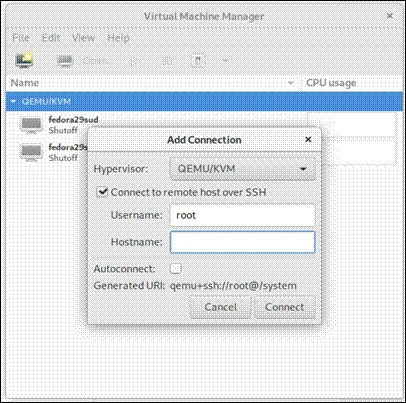The height and width of the screenshot is (403, 406).
Task: Click the new virtual machine toolbar icon
Action: (24, 60)
